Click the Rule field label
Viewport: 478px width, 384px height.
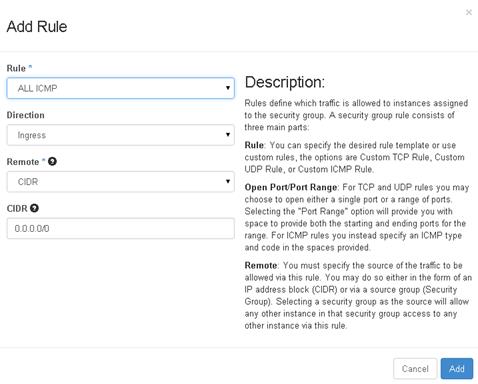click(16, 68)
